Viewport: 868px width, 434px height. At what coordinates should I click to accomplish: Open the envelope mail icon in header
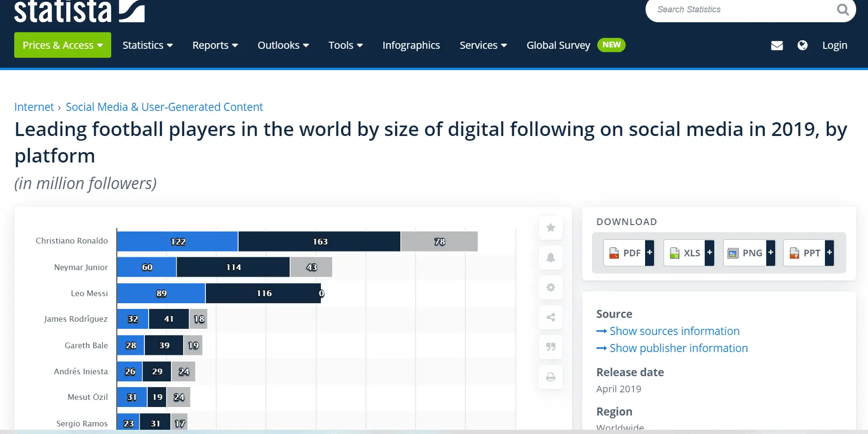(777, 45)
